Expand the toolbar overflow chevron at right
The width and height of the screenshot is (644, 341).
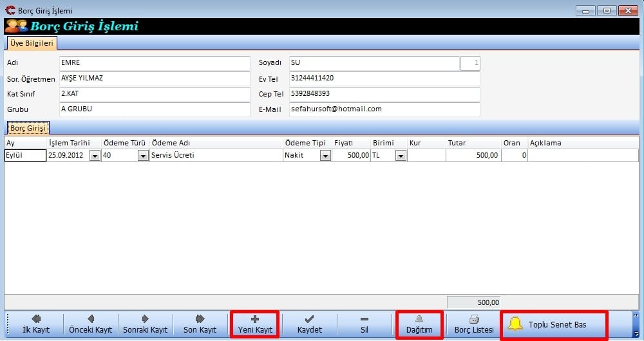pyautogui.click(x=636, y=315)
